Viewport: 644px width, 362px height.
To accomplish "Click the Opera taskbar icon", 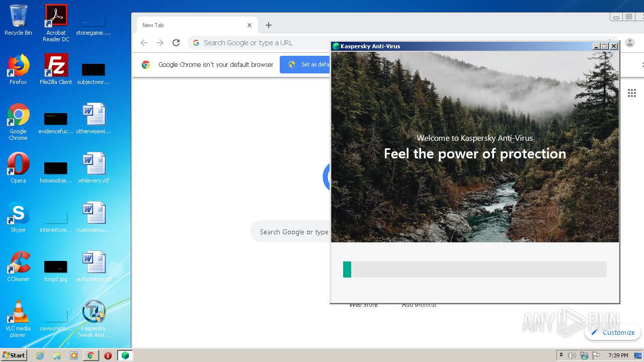I will pyautogui.click(x=108, y=355).
